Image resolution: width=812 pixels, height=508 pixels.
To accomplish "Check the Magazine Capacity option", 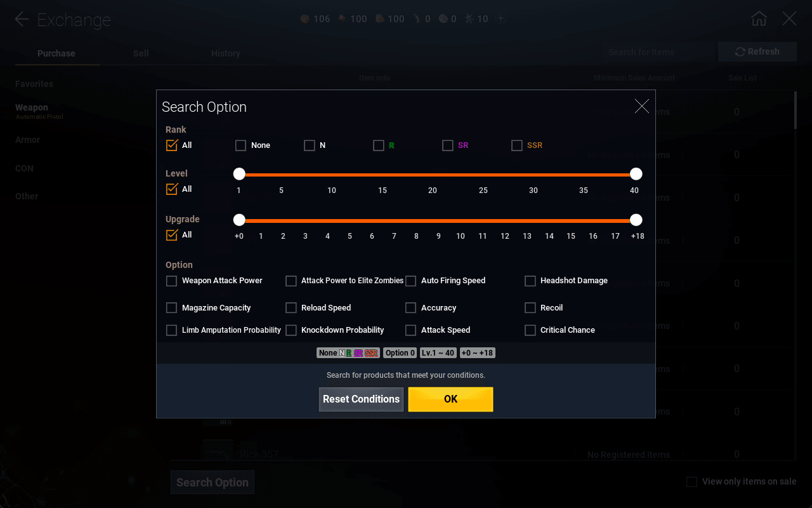I will [171, 308].
